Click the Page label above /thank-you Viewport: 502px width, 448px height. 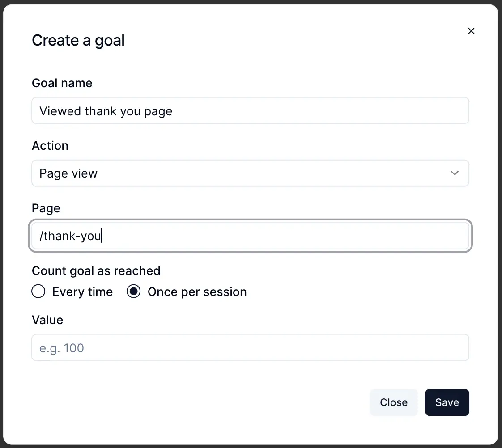(x=46, y=208)
